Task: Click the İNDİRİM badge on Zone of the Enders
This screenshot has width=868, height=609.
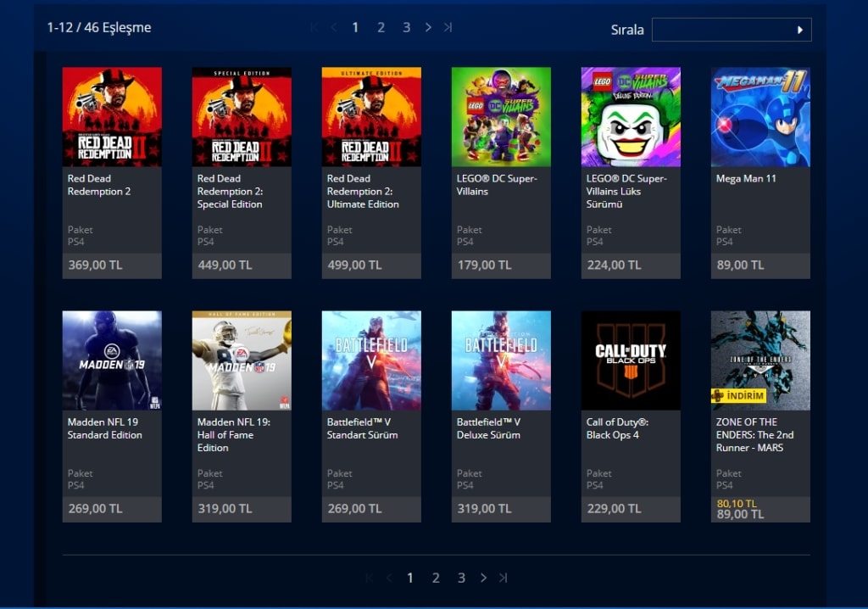Action: pos(738,396)
